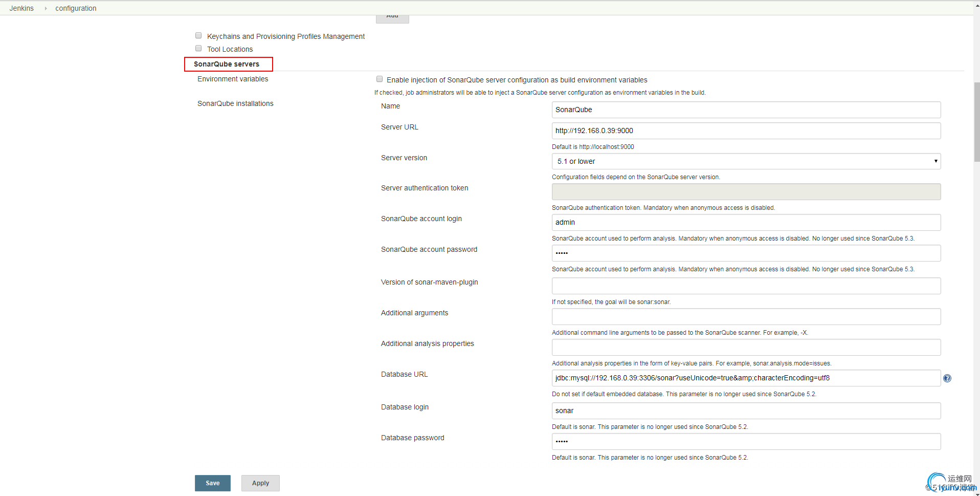Focus Version of sonar-maven-plugin field
Viewport: 980px width, 496px height.
point(746,286)
